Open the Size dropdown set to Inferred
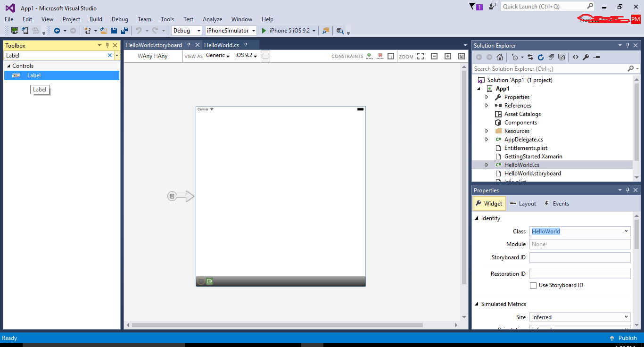Viewport: 644px width, 347px height. [580, 317]
